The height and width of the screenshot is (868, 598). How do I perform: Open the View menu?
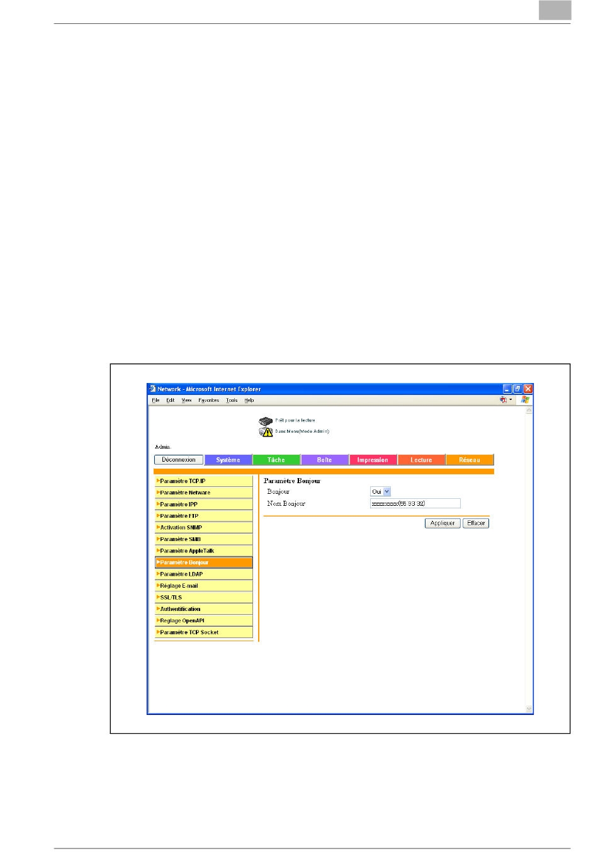pos(187,401)
